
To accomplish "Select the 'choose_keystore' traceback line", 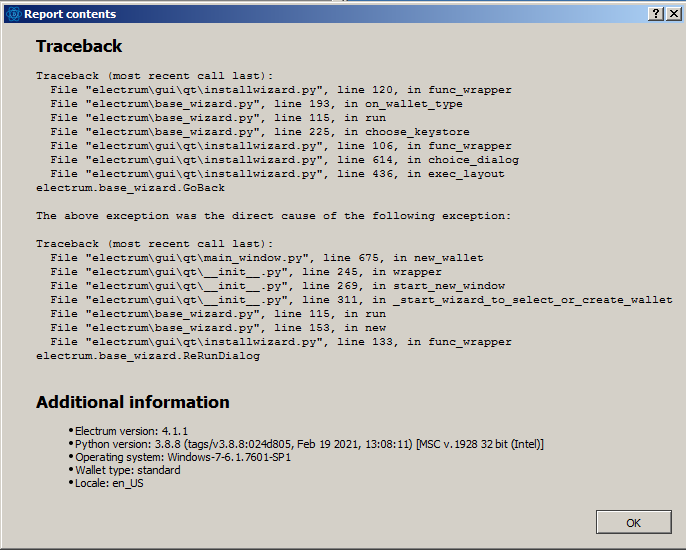I will pos(260,132).
